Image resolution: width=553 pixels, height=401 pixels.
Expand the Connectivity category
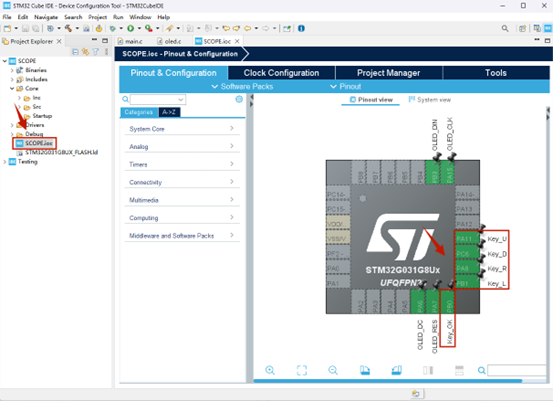coord(182,182)
